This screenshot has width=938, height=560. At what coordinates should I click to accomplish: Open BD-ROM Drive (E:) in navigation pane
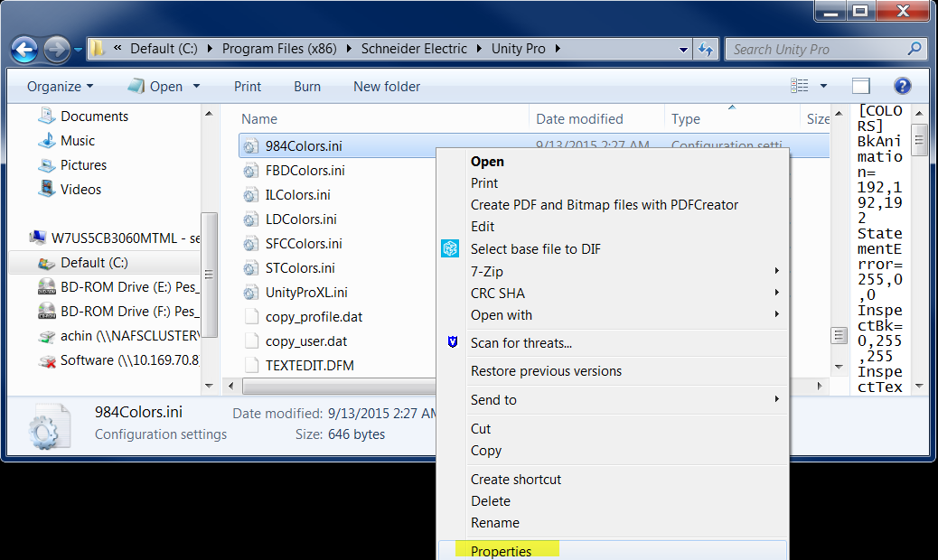(118, 287)
